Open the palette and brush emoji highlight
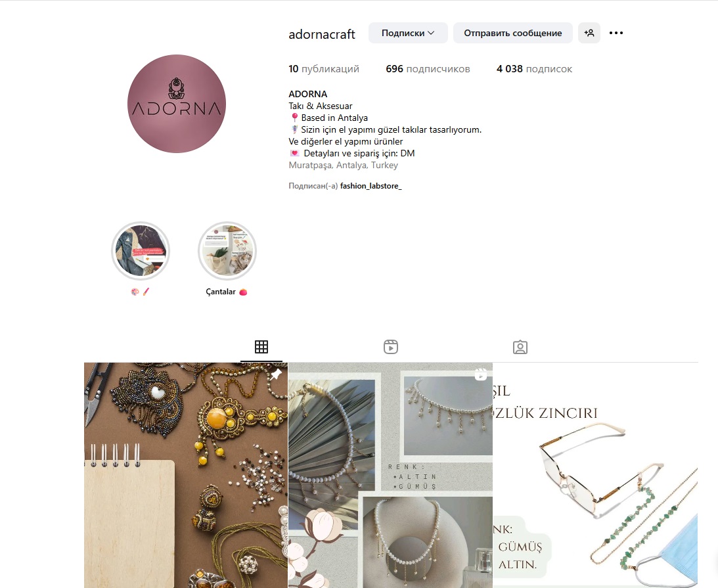 (x=141, y=251)
